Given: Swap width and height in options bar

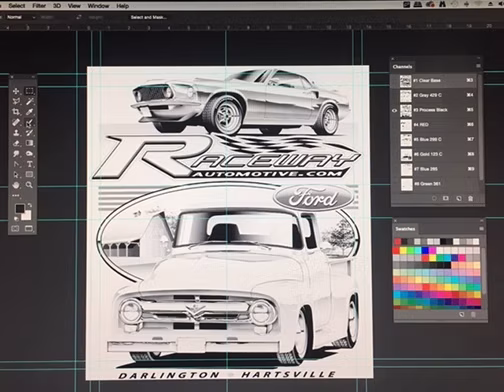Looking at the screenshot, I should pos(79,17).
